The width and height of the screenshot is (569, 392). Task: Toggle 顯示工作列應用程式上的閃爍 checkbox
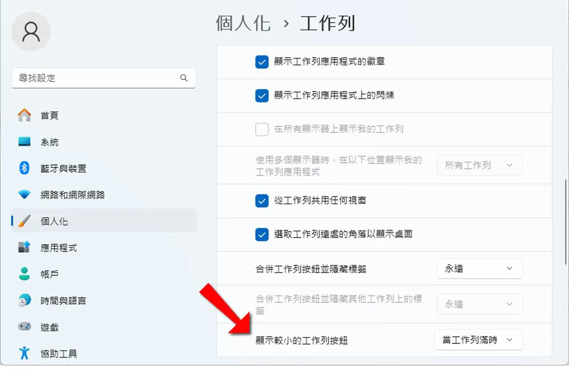(262, 96)
